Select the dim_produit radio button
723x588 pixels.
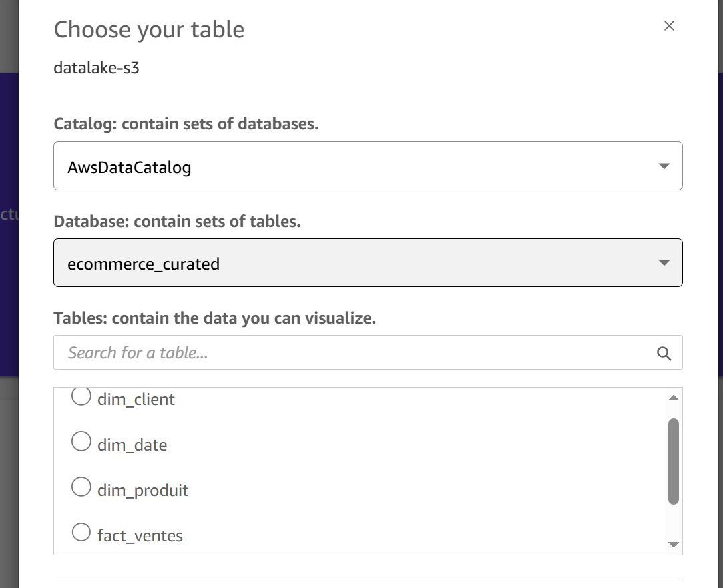(81, 487)
